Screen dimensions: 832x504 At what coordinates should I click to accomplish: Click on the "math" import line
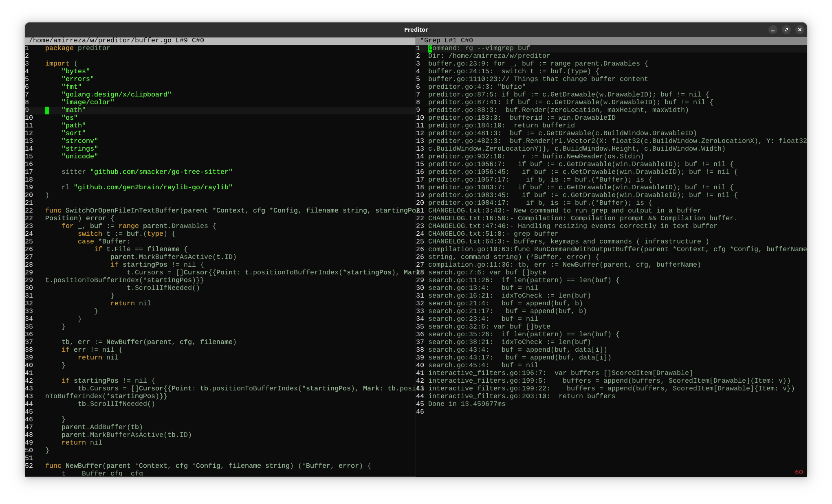coord(74,110)
